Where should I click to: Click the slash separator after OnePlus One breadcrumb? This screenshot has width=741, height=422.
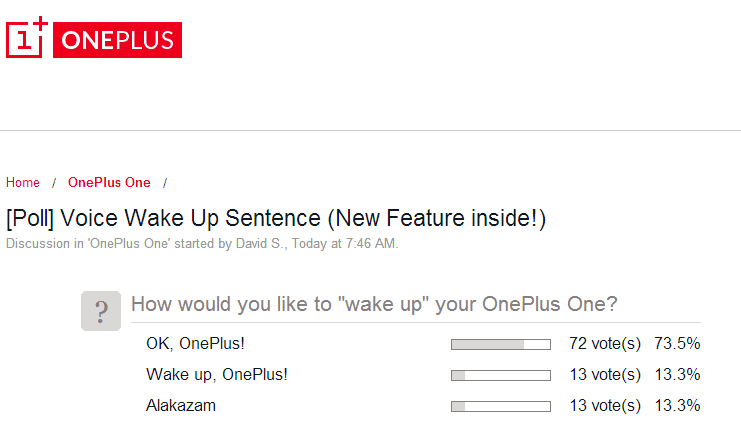(165, 183)
